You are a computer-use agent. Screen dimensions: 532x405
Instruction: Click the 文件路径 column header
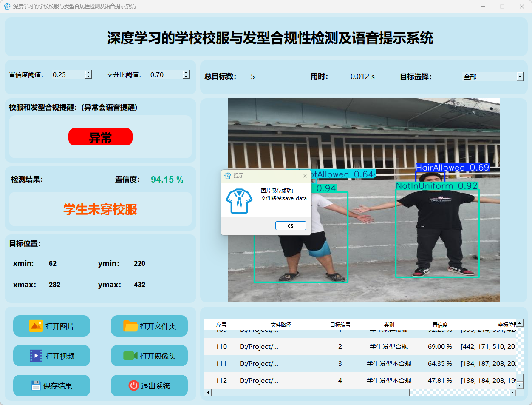pos(280,325)
